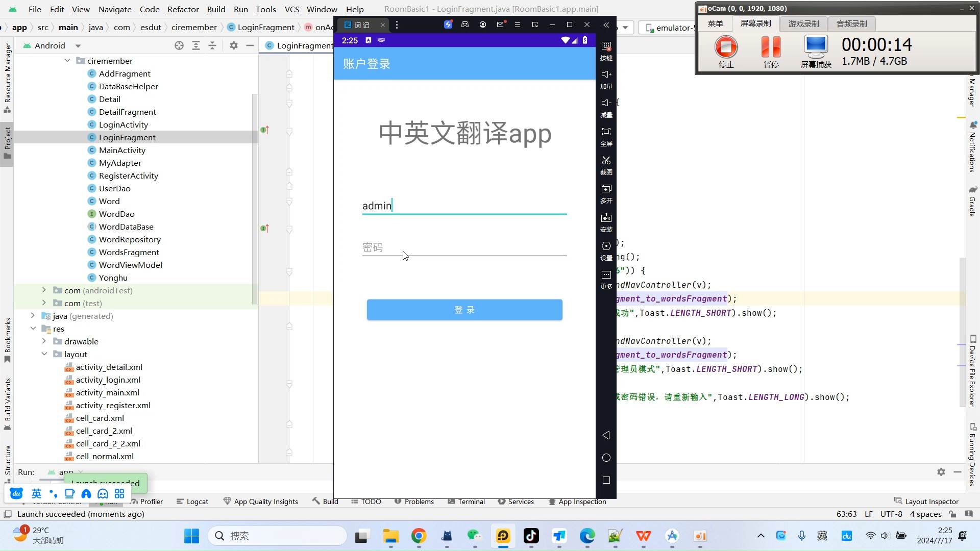Select the LoginFragment in project tree
The width and height of the screenshot is (980, 551).
click(127, 137)
